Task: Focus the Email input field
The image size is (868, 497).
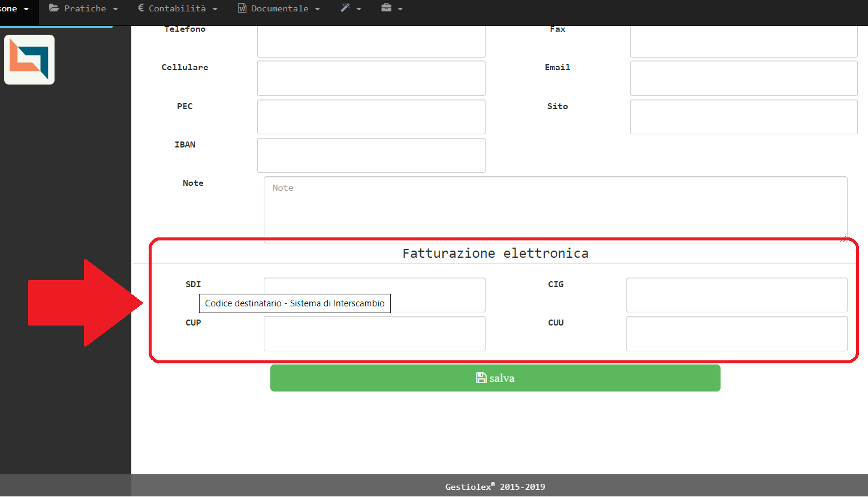Action: click(x=744, y=78)
